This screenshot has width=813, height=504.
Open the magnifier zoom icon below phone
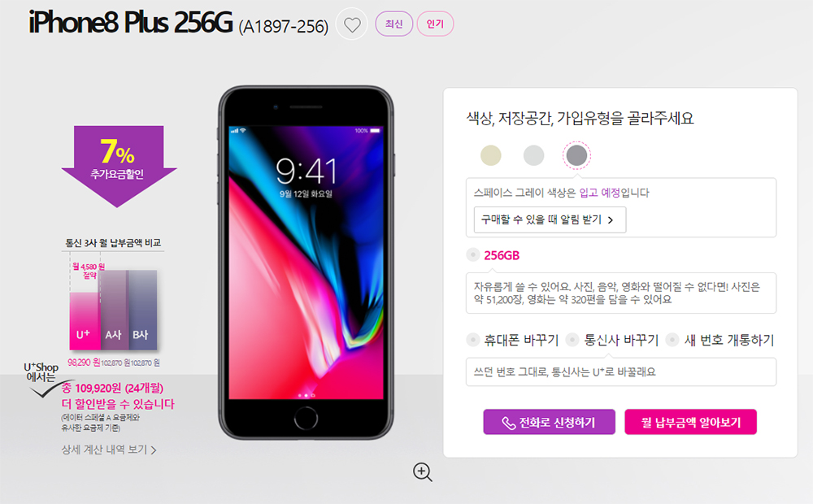click(x=422, y=471)
